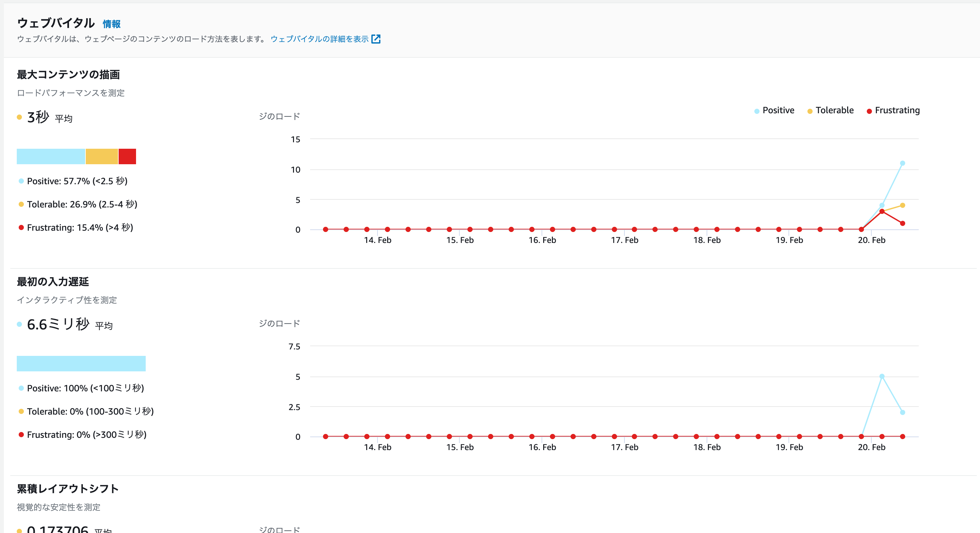Toggle the Positive series in chart legend

[x=774, y=110]
